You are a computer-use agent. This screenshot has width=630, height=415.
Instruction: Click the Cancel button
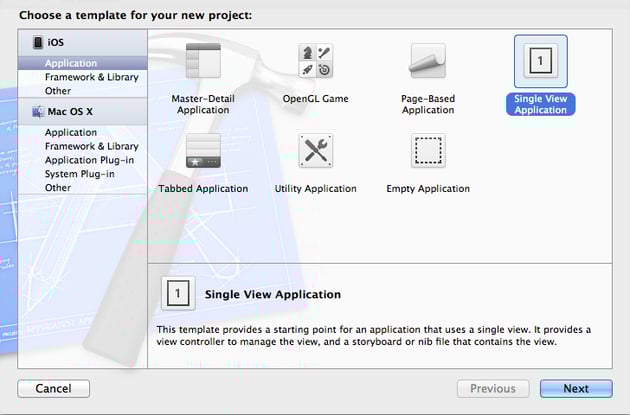click(53, 389)
